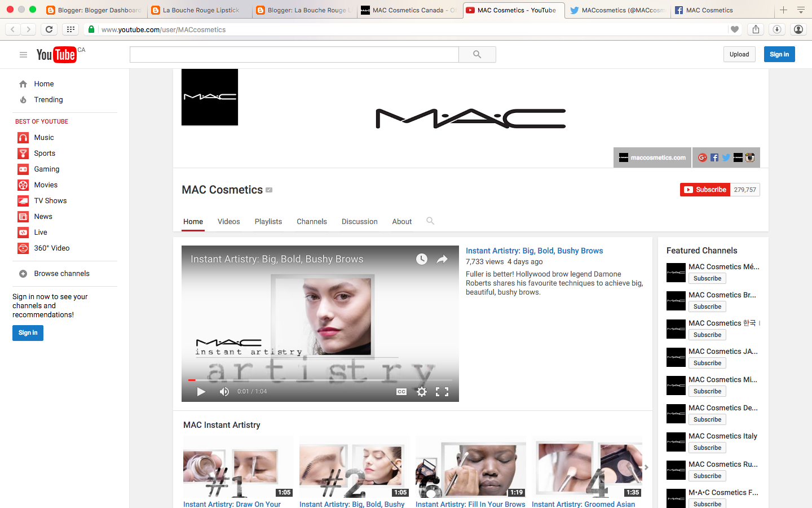Open the Gaming category icon
This screenshot has height=508, width=812.
pyautogui.click(x=23, y=169)
